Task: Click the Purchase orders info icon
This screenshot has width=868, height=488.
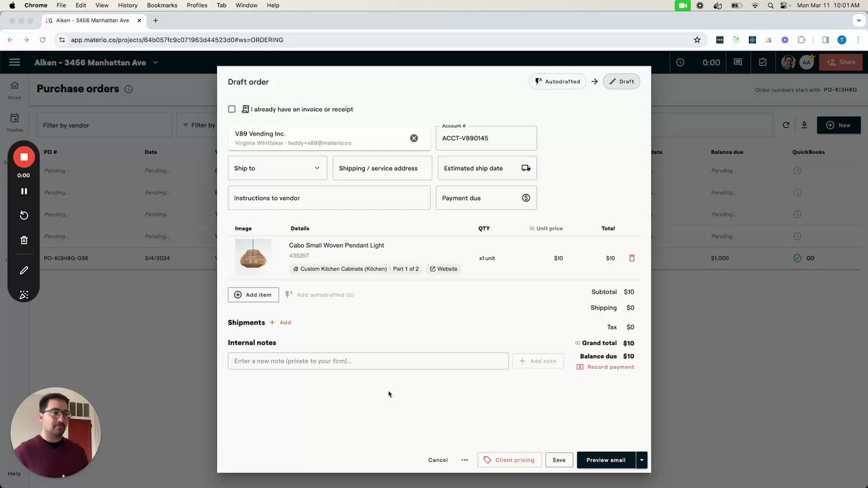Action: [x=128, y=89]
